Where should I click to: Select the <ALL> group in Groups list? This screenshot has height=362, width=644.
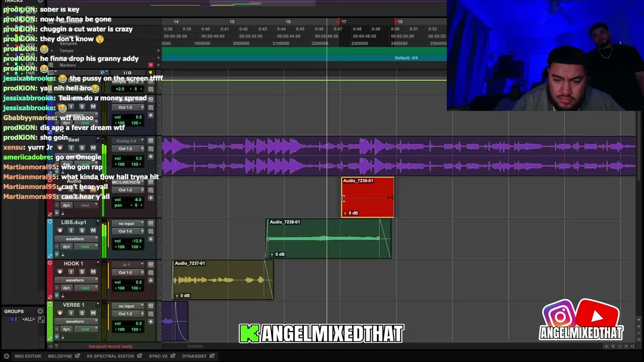28,319
